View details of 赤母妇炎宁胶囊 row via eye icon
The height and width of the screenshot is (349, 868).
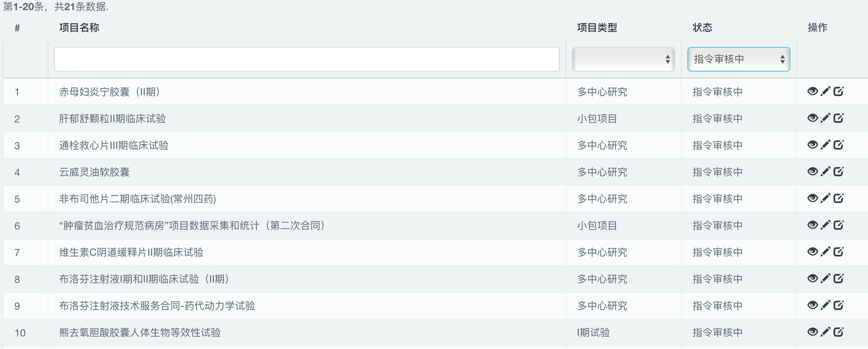click(x=812, y=91)
